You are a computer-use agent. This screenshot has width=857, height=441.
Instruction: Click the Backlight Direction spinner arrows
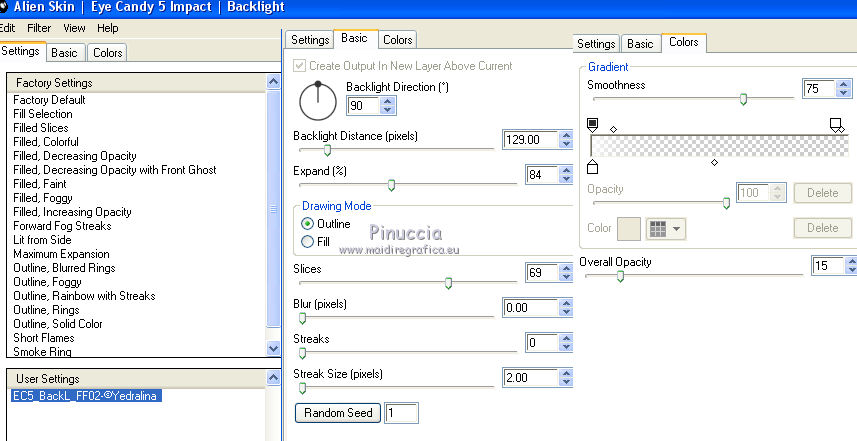pos(388,105)
